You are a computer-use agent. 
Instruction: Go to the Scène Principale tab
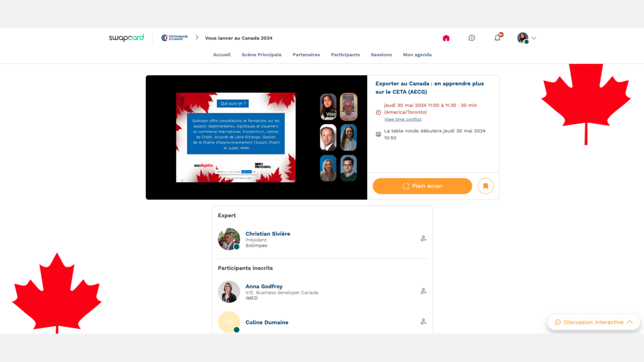point(261,55)
